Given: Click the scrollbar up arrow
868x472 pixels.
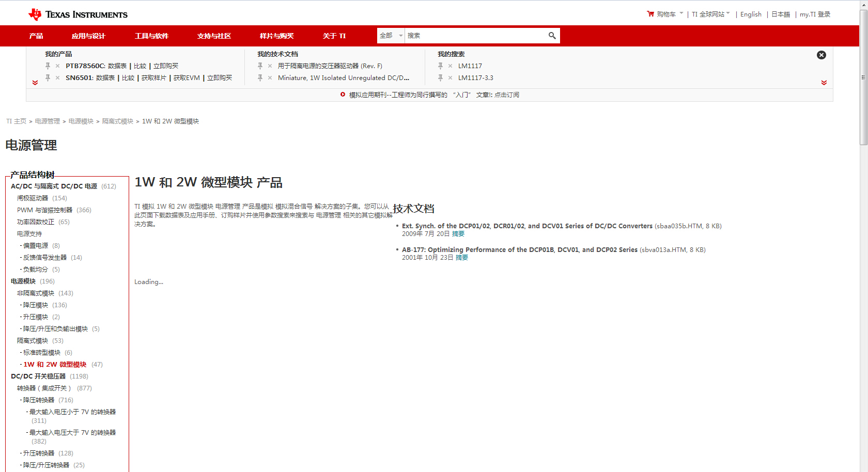Looking at the screenshot, I should click(x=863, y=4).
